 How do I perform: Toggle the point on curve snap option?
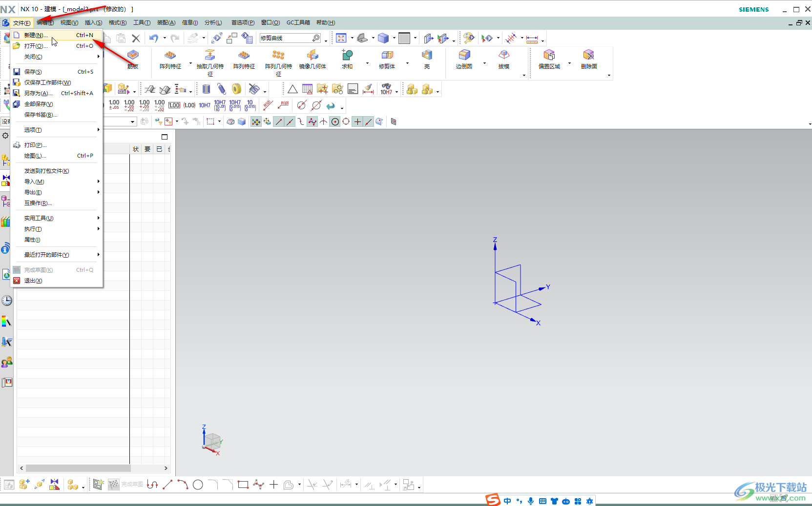pyautogui.click(x=369, y=122)
